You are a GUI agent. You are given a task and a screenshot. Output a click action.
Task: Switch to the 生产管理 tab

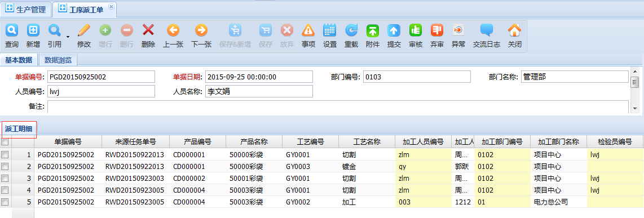point(26,9)
